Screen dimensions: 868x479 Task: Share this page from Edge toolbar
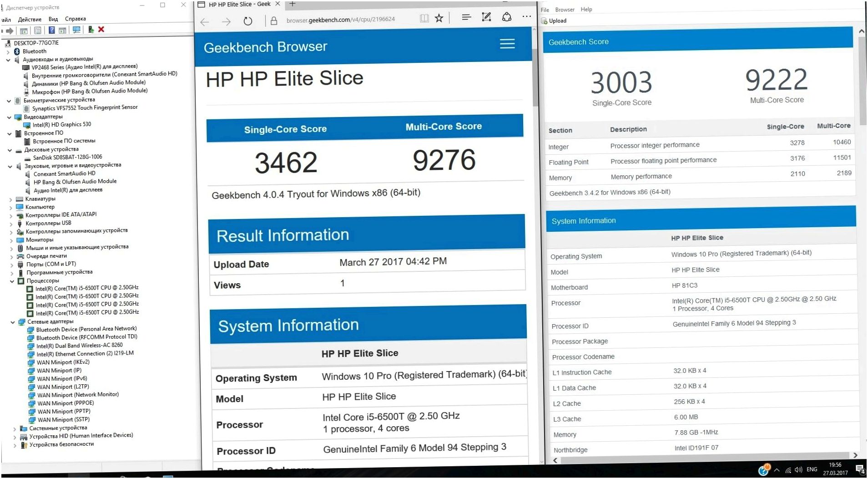coord(506,17)
